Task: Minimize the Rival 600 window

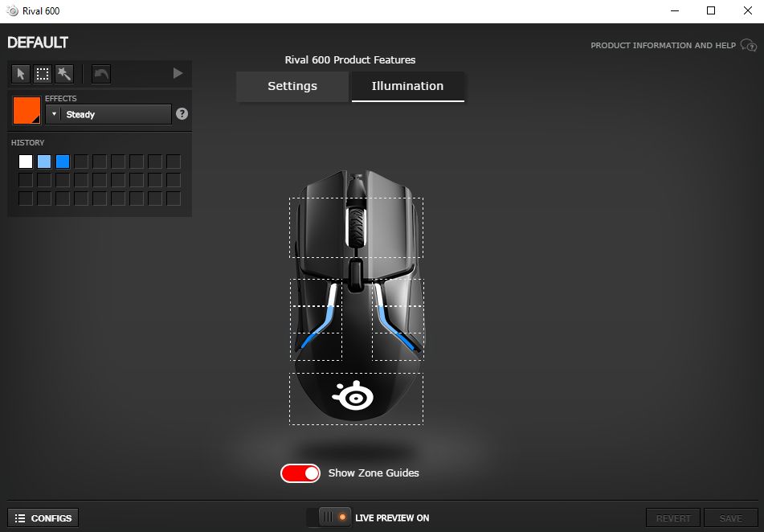Action: [675, 10]
